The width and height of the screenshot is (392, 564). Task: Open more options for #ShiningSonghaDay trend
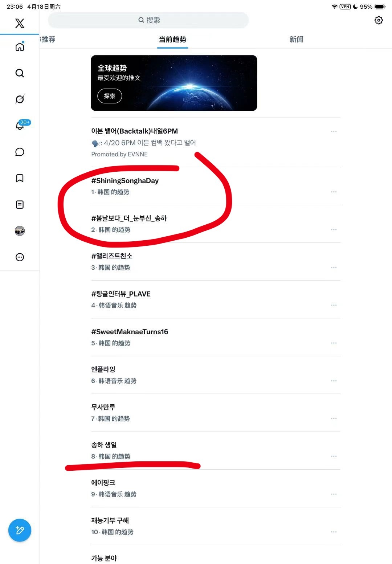coord(333,192)
